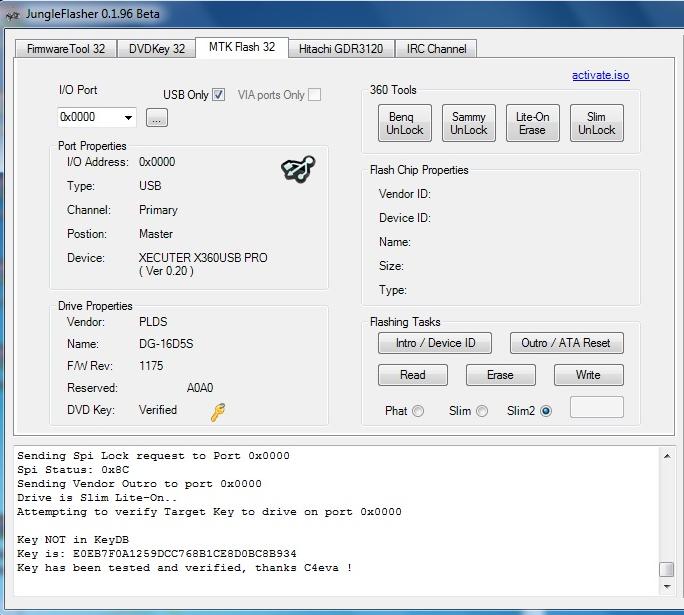
Task: Click the Sammy UnLock button
Action: (469, 123)
